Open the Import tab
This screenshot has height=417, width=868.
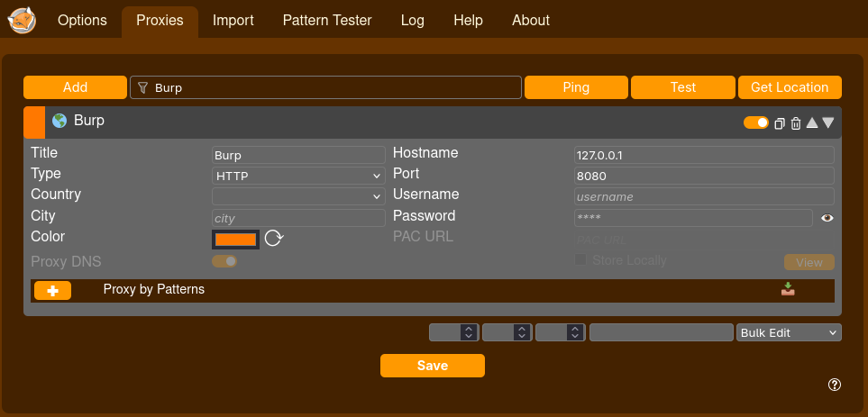click(233, 21)
